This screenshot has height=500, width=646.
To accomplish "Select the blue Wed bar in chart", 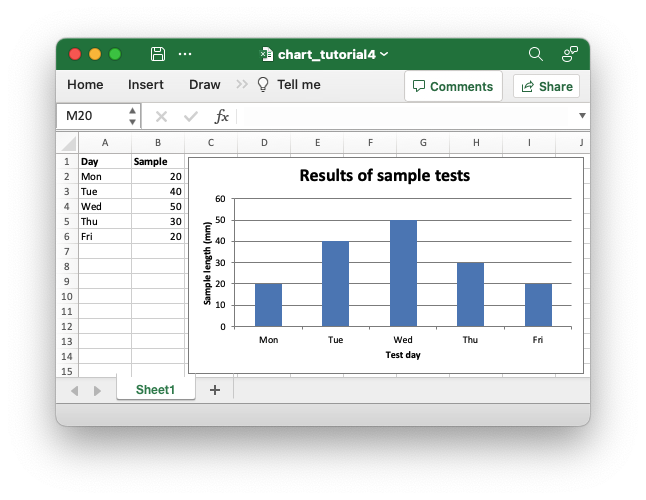I will (x=403, y=273).
